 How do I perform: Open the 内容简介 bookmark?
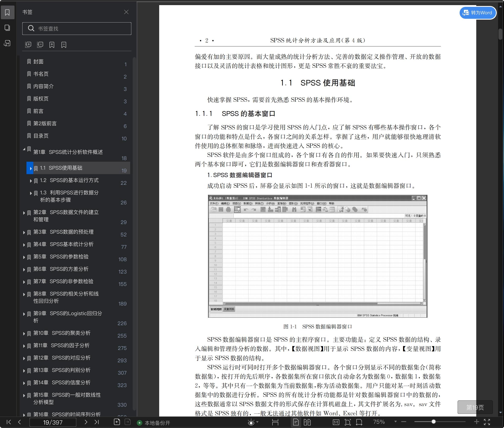coord(44,86)
